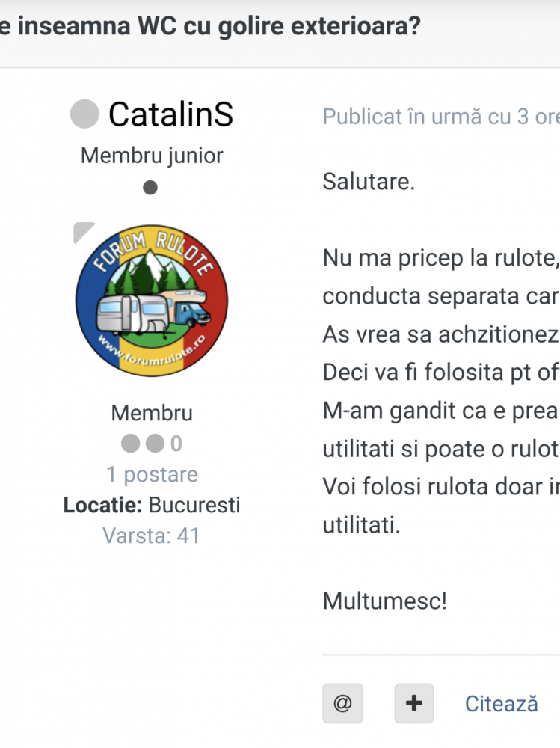Click the second grey reputation dot

point(155,444)
